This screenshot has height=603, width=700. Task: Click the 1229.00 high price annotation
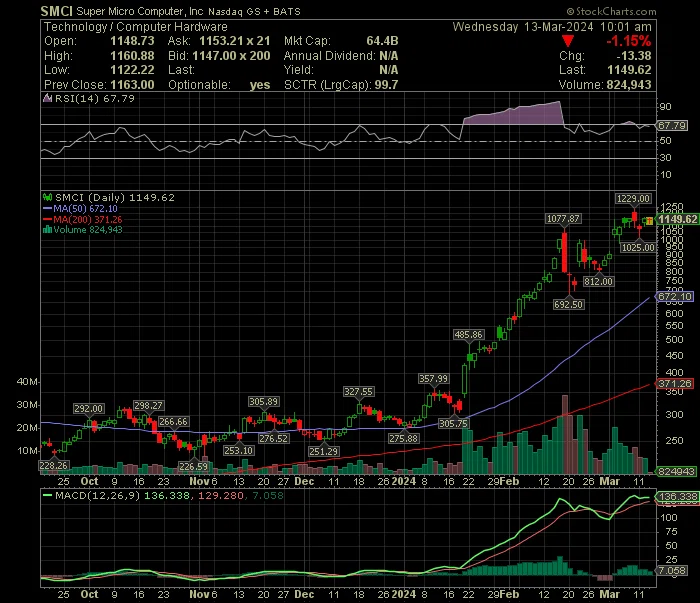(x=633, y=199)
